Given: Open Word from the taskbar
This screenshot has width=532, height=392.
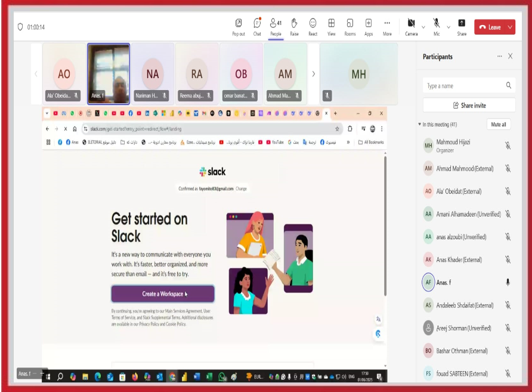Looking at the screenshot, I should 196,376.
